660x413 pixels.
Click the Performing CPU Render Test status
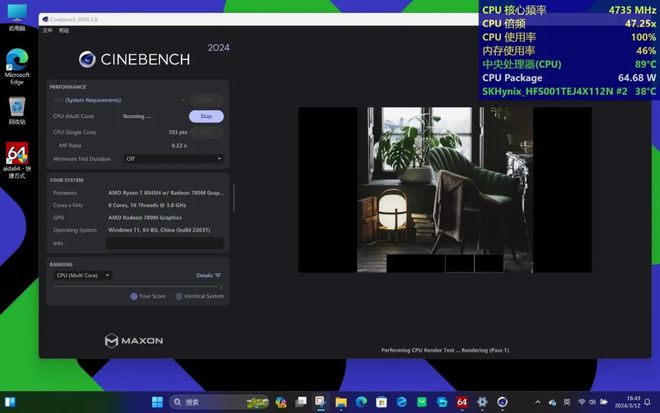point(445,350)
